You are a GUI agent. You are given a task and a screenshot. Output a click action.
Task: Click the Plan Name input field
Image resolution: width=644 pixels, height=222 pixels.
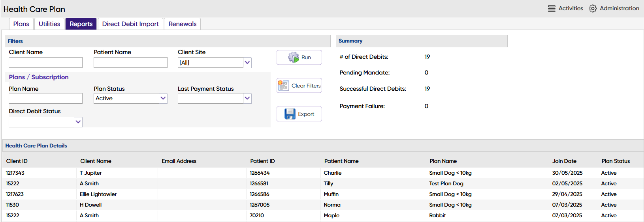pos(45,99)
